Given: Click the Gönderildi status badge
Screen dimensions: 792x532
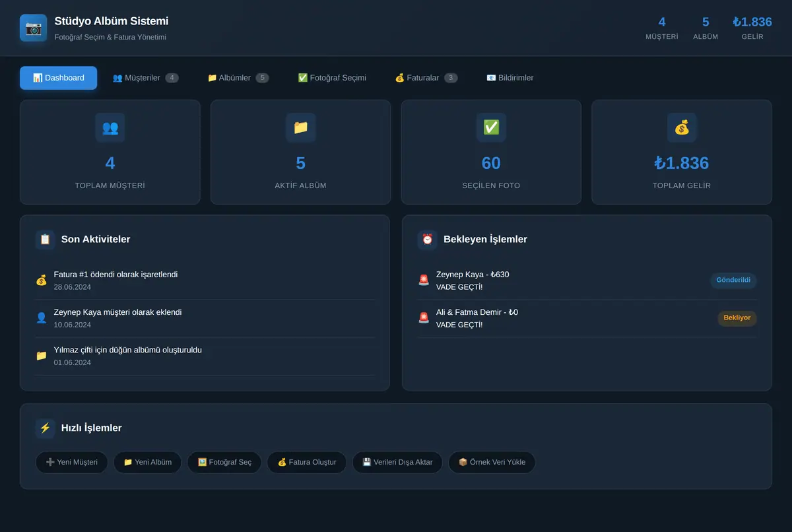Looking at the screenshot, I should 733,280.
